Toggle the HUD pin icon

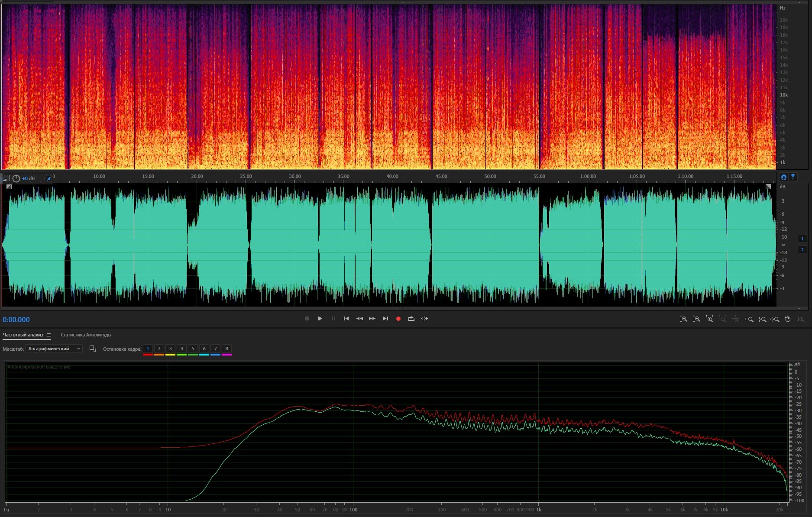(x=49, y=178)
